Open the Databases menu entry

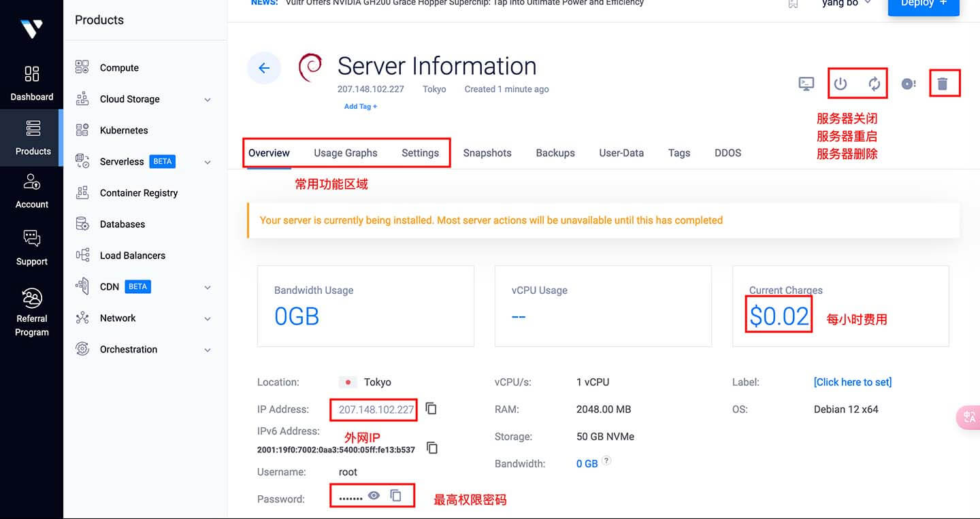point(122,224)
